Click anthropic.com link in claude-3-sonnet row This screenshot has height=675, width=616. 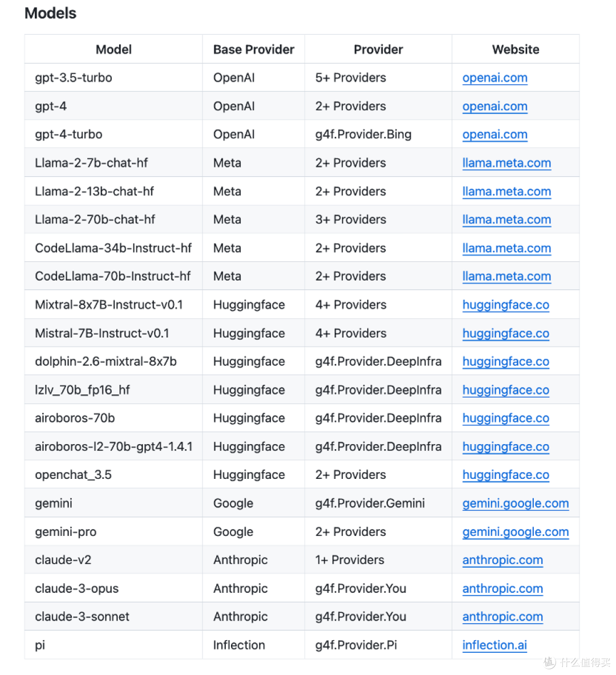(502, 617)
